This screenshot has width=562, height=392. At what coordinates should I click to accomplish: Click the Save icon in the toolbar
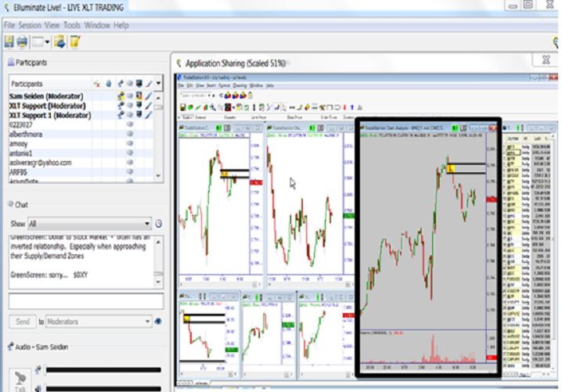[9, 41]
